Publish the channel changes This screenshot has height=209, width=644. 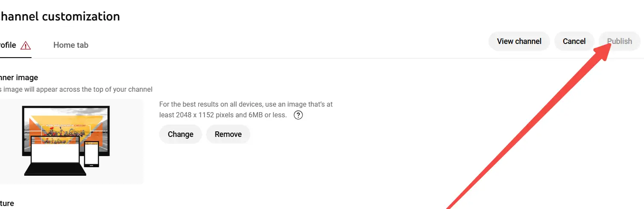click(x=619, y=41)
